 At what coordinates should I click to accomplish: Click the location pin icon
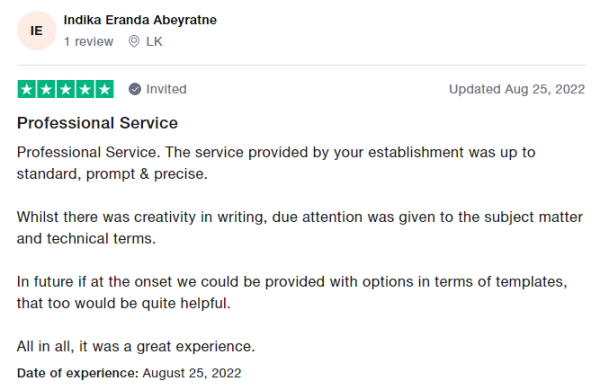click(x=134, y=41)
